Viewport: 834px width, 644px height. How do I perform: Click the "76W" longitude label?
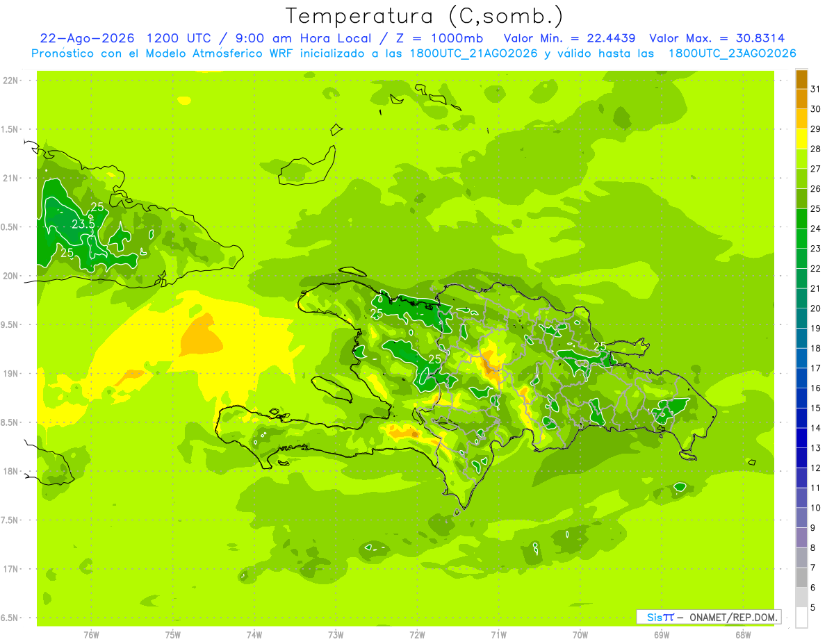point(91,635)
